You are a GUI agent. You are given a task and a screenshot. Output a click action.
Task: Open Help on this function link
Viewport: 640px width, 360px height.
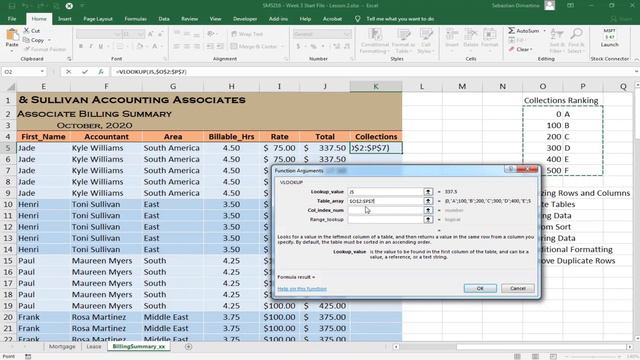(x=302, y=289)
